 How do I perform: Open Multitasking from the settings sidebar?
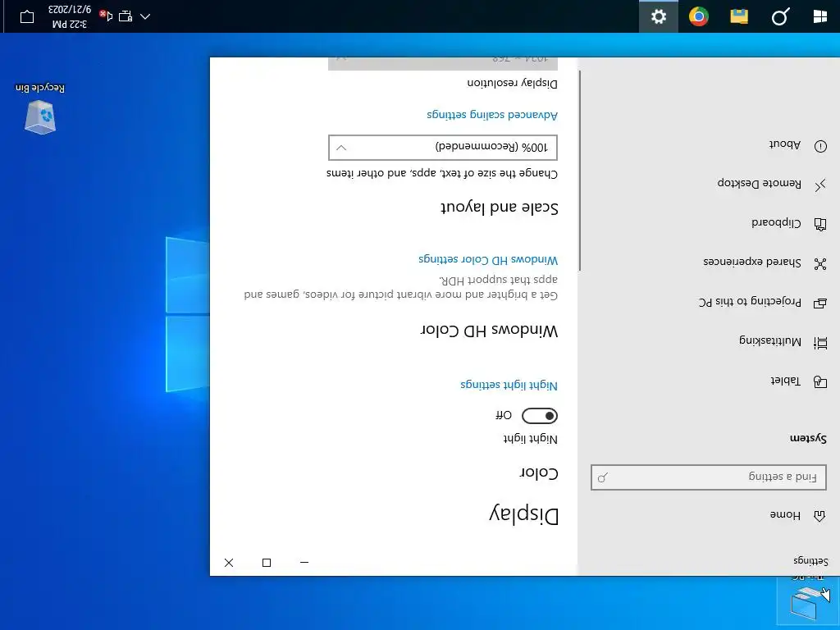pyautogui.click(x=769, y=341)
